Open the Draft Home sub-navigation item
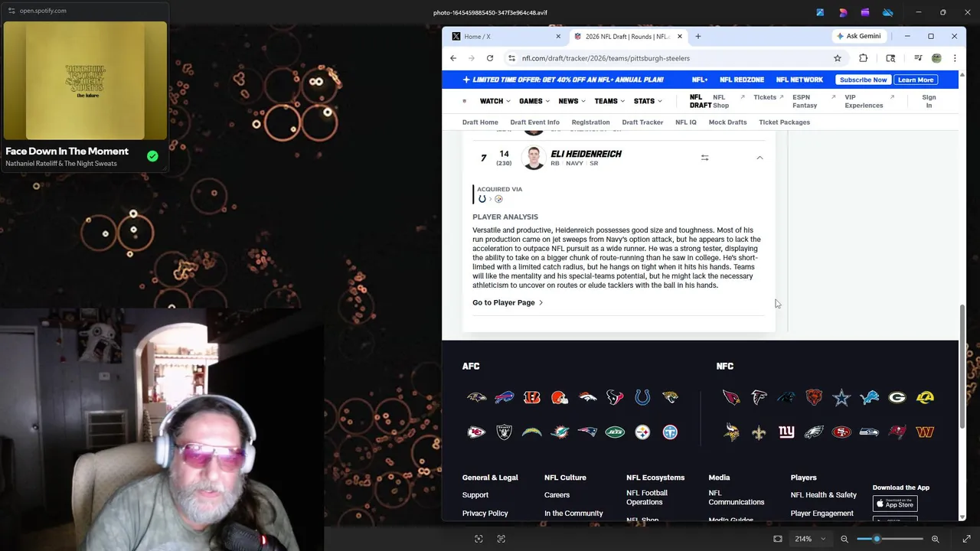The width and height of the screenshot is (980, 551). click(x=480, y=122)
